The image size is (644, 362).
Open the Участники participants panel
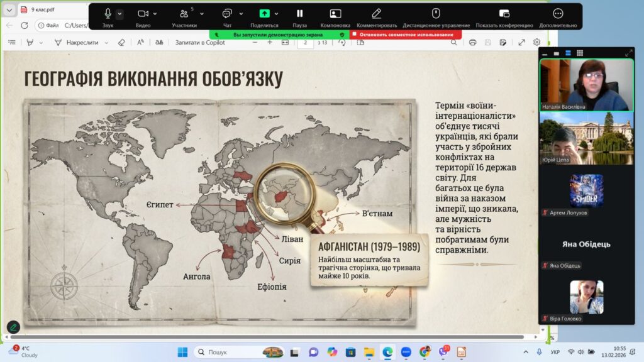pos(184,13)
